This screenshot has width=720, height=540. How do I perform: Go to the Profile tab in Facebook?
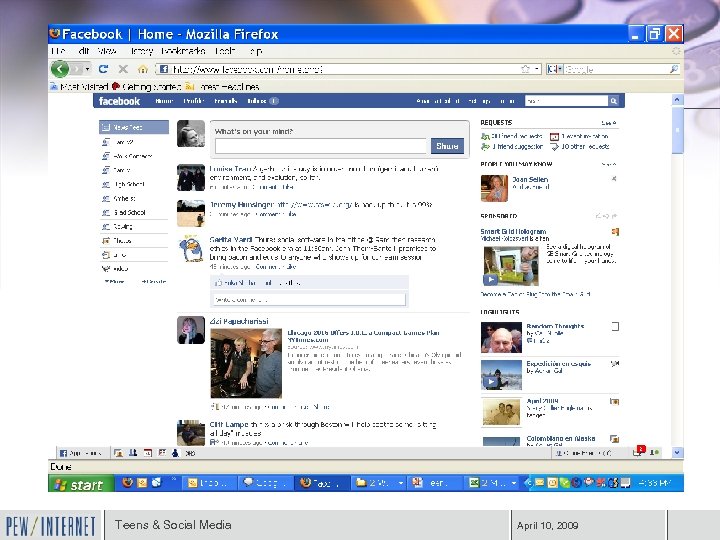[x=193, y=101]
